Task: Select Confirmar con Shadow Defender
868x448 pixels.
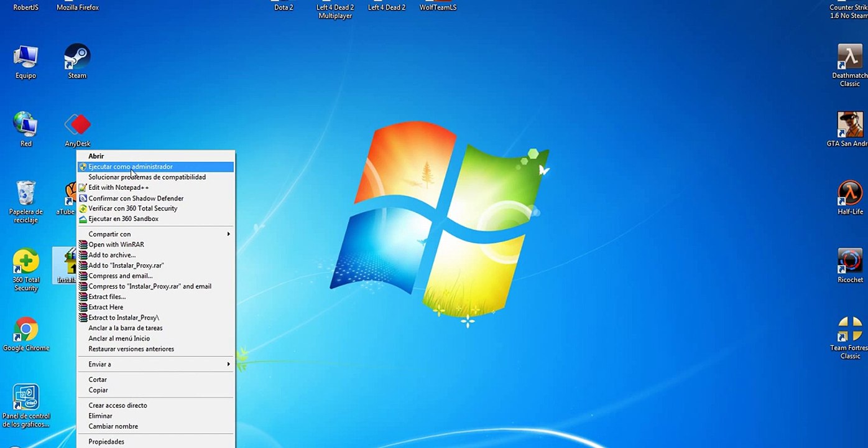Action: [x=155, y=198]
